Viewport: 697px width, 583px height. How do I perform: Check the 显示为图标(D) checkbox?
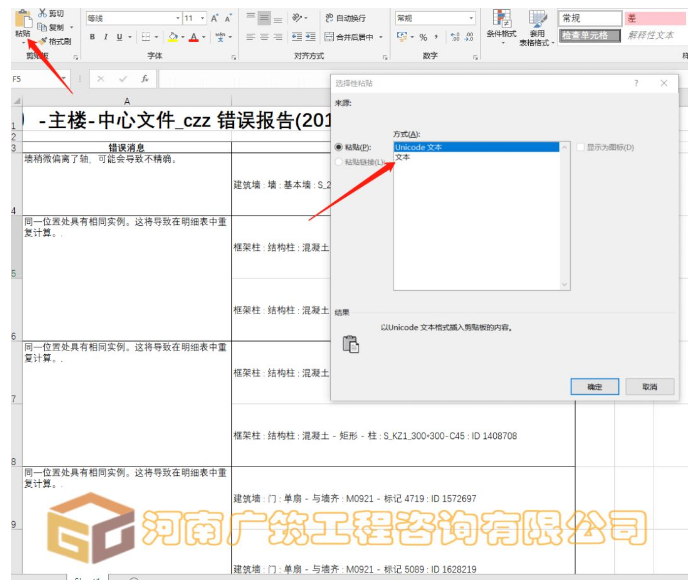point(580,147)
